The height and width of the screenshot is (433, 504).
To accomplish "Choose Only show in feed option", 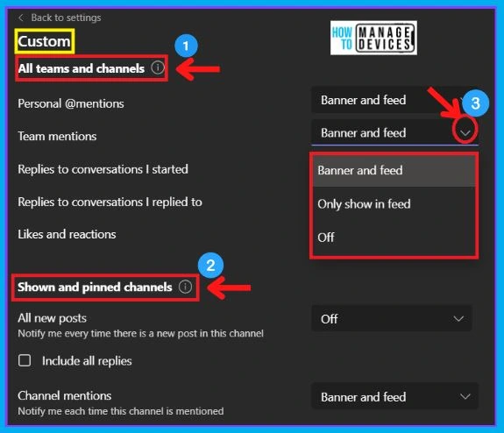I will [394, 204].
